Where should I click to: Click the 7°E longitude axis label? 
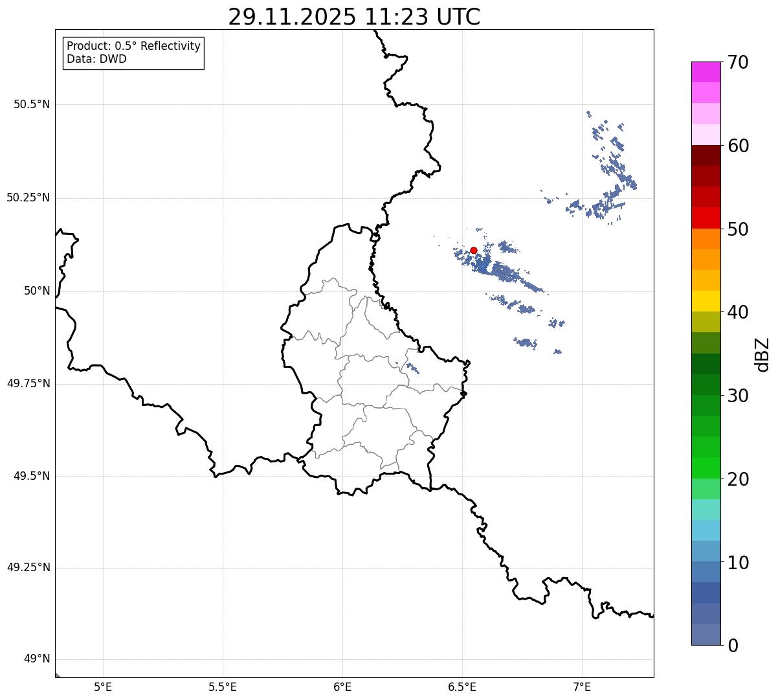click(x=582, y=686)
